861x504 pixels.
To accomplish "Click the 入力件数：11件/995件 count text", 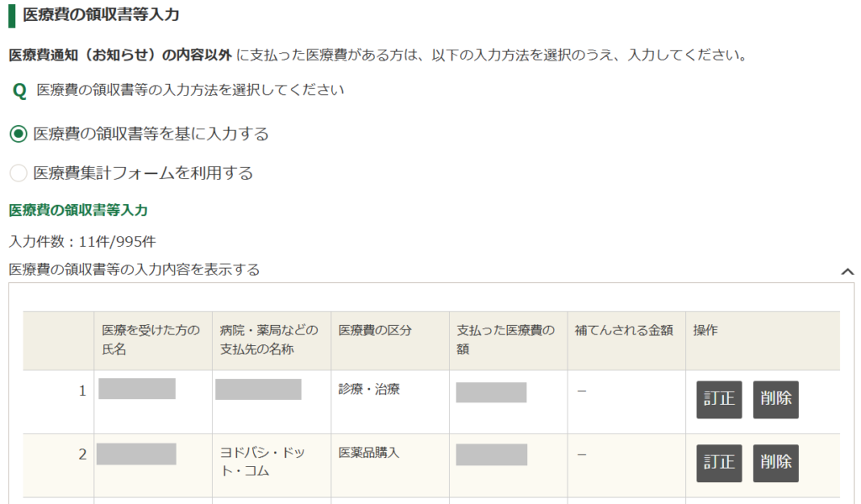I will [82, 242].
